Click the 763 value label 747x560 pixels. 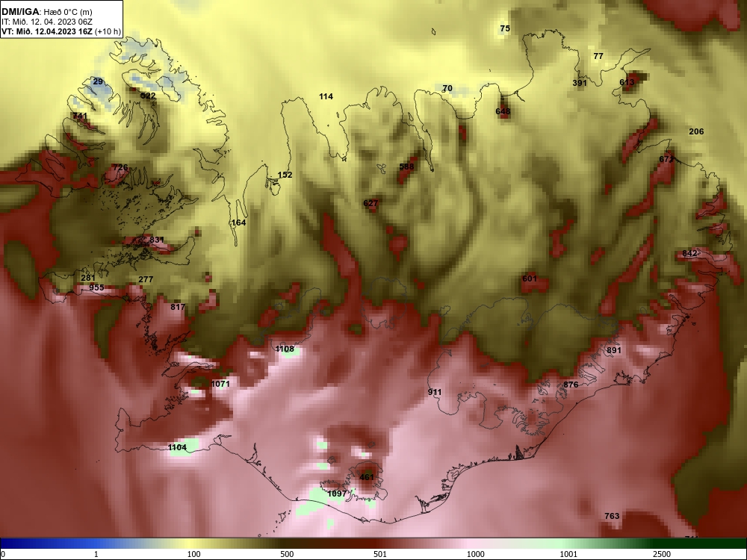pos(613,516)
